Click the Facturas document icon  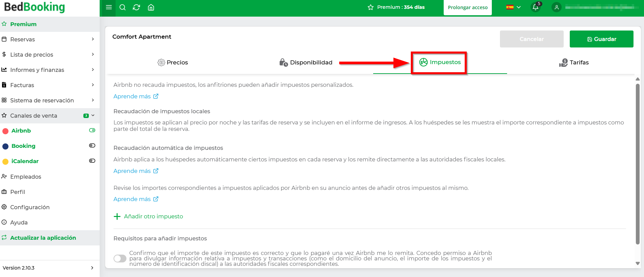4,85
